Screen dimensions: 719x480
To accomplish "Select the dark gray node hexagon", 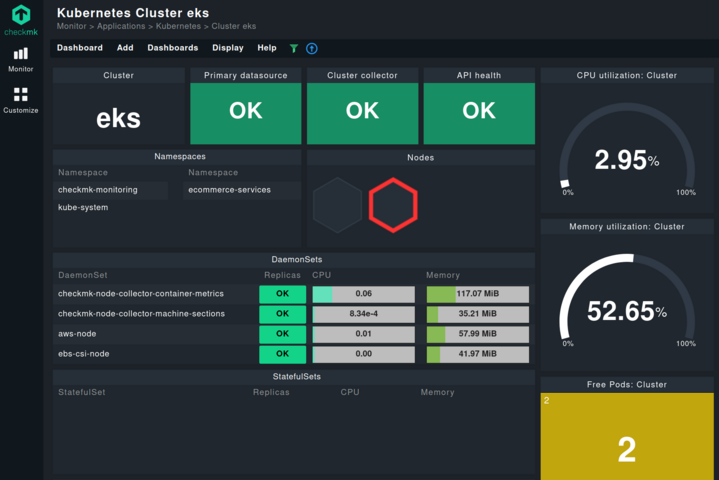I will coord(337,205).
